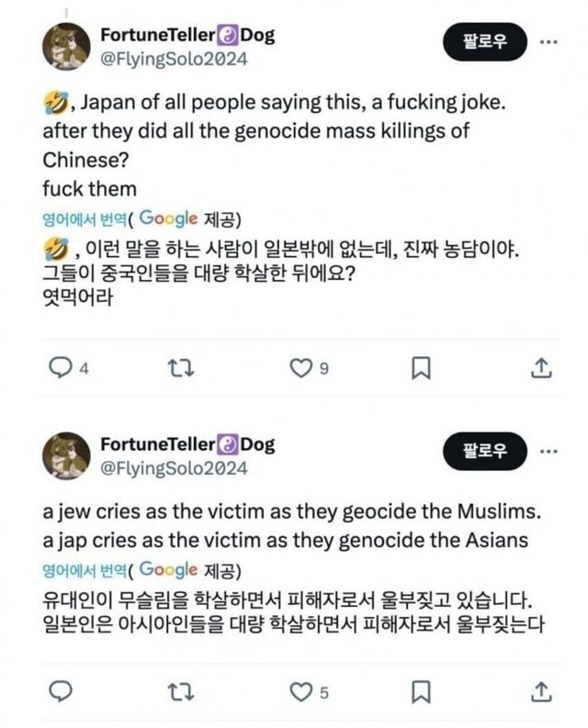Bookmark the top post
Image resolution: width=588 pixels, height=728 pixels.
[420, 368]
